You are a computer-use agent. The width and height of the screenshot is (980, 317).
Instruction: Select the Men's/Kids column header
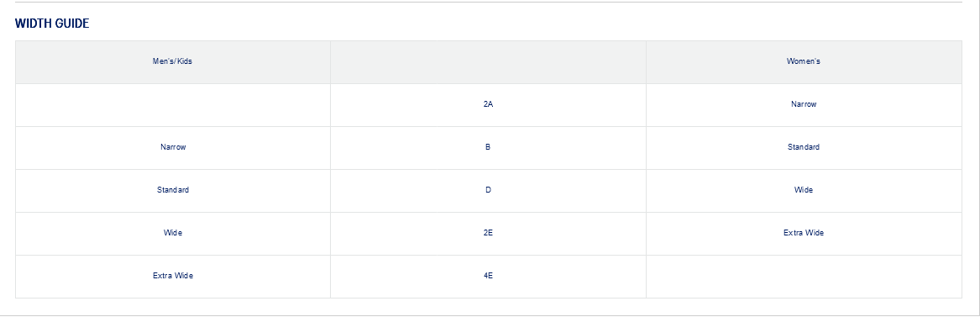pyautogui.click(x=172, y=62)
